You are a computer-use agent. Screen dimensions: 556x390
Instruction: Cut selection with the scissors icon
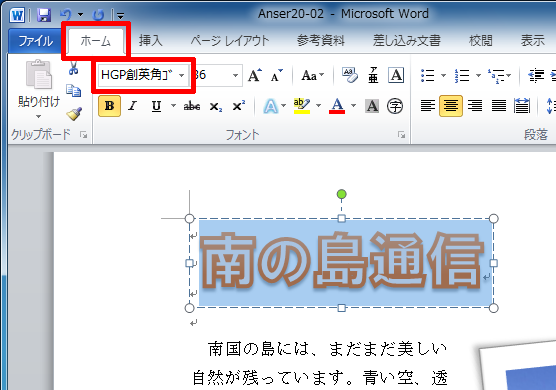coord(73,68)
